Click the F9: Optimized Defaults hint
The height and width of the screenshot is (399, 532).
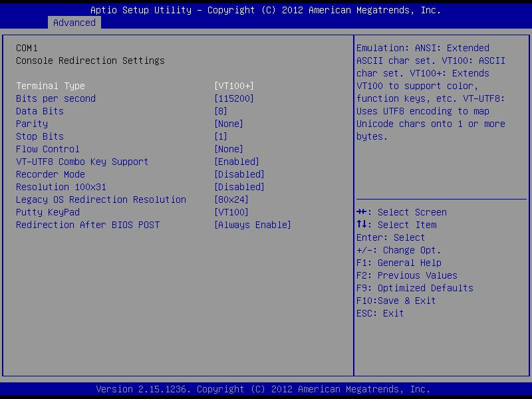[x=414, y=288]
